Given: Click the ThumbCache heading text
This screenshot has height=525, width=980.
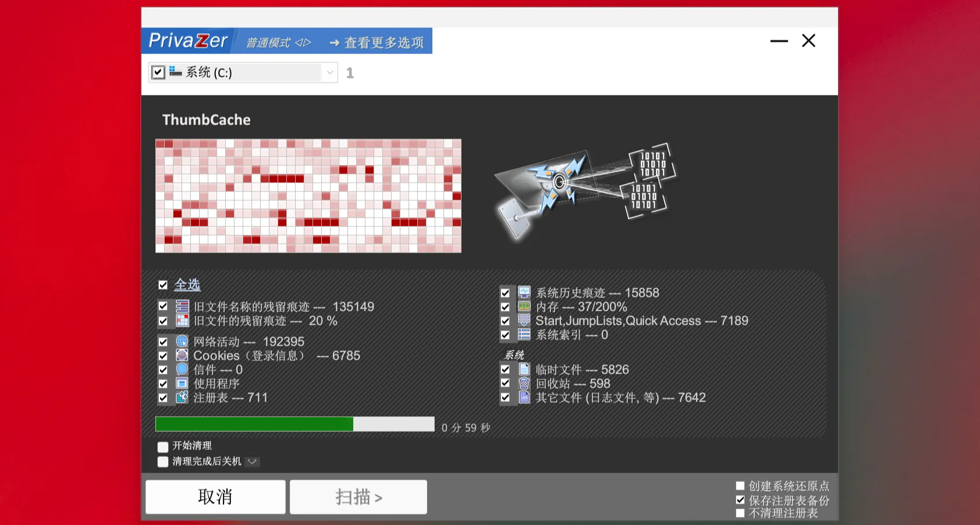Looking at the screenshot, I should 206,120.
